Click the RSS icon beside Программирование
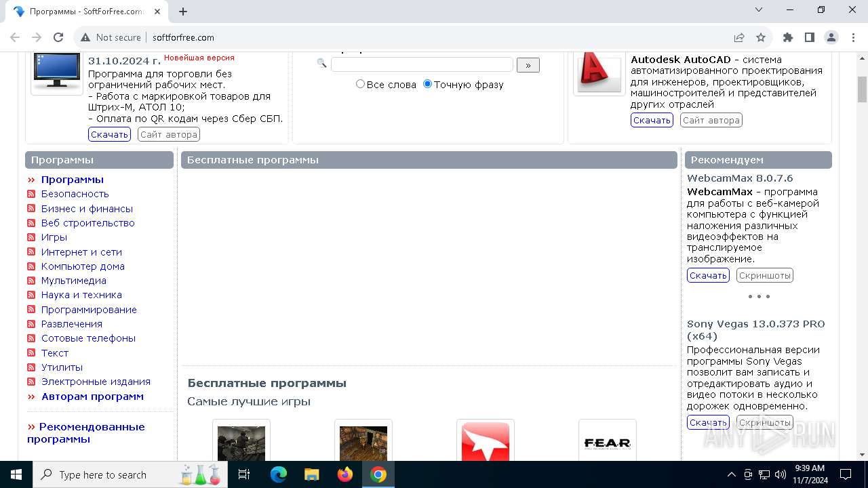Viewport: 868px width, 488px height. click(31, 310)
